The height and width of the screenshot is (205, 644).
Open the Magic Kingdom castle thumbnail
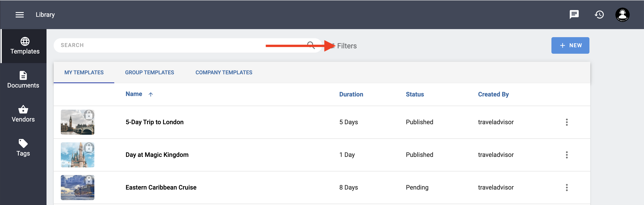pos(78,155)
